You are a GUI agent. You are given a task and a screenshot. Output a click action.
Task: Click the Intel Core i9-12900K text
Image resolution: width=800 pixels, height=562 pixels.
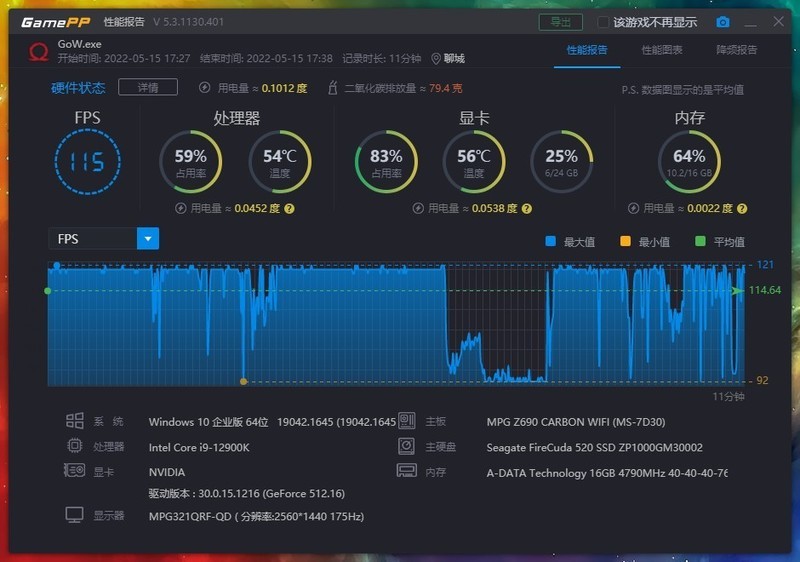coord(199,447)
